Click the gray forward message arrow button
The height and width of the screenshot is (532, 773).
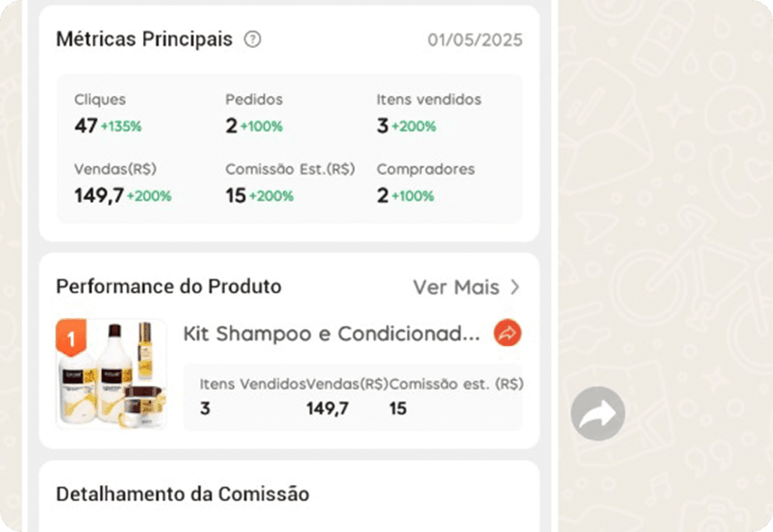point(598,413)
